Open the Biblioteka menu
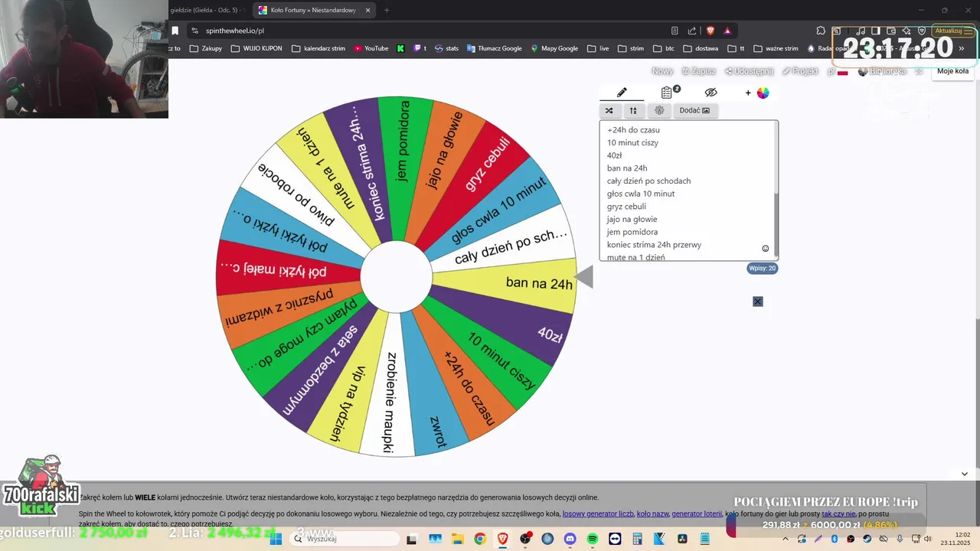Image resolution: width=980 pixels, height=551 pixels. click(882, 71)
